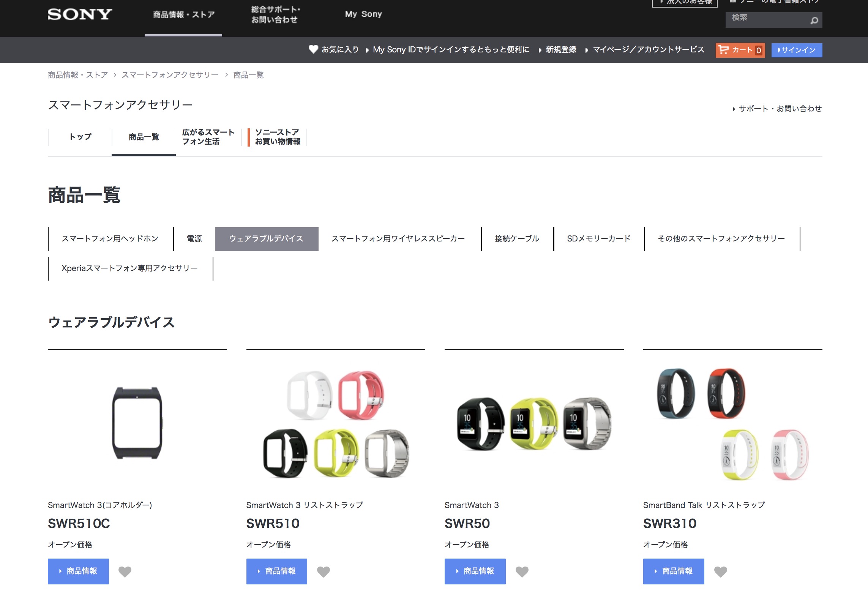This screenshot has width=868, height=603.
Task: Click breadcrumb スマートフォンアクセサリー
Action: 170,75
